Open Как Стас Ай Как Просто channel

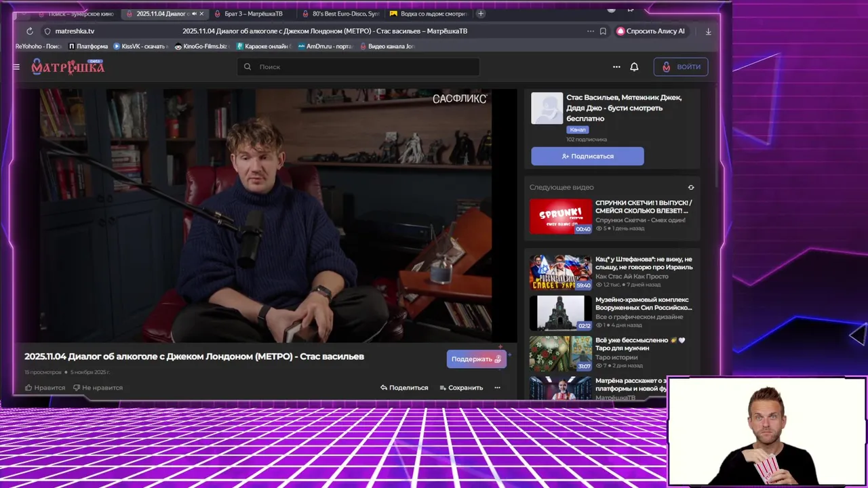pyautogui.click(x=631, y=276)
